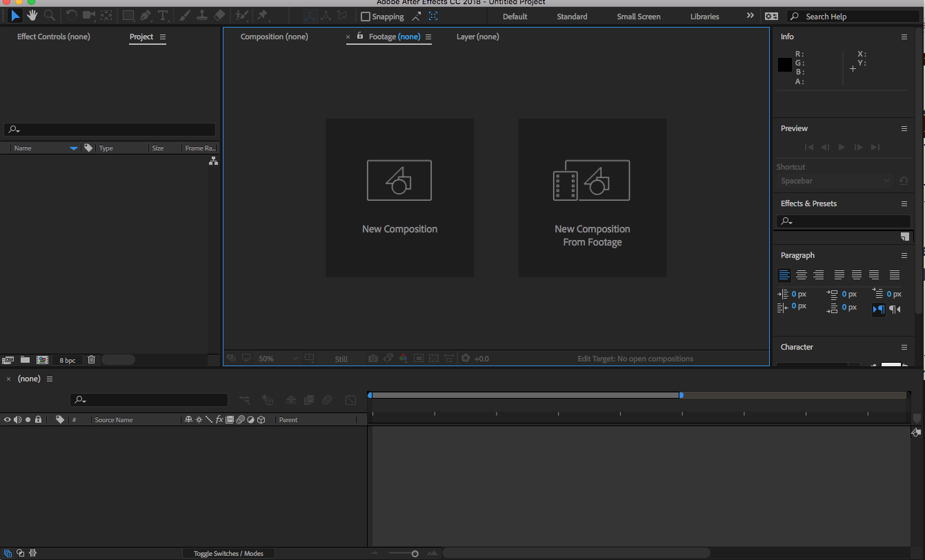The image size is (925, 560).
Task: Select the Rotation tool
Action: pyautogui.click(x=72, y=15)
